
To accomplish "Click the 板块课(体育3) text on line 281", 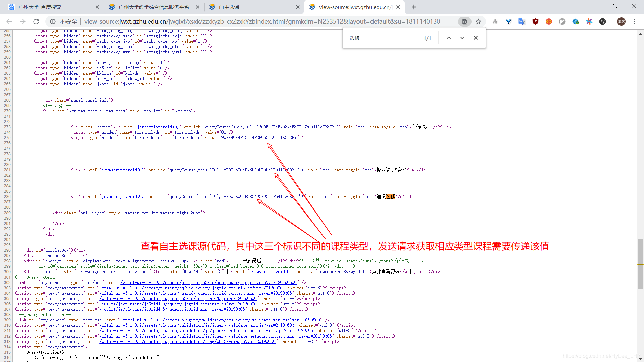I will tap(391, 170).
